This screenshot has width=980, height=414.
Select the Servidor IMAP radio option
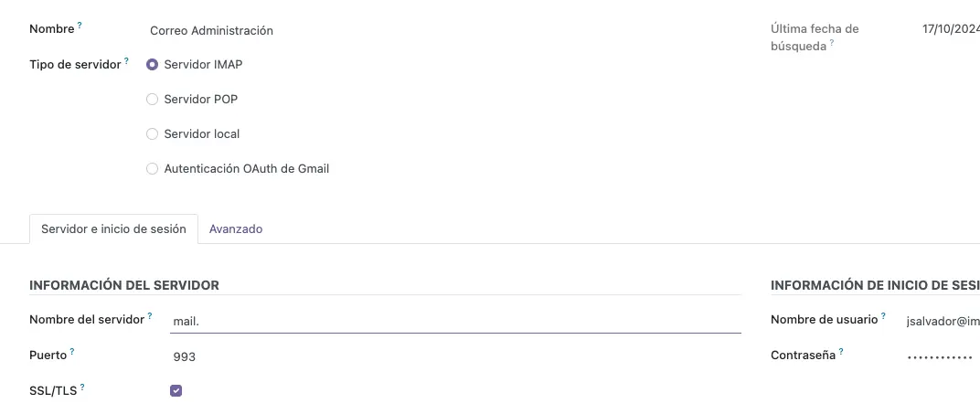pyautogui.click(x=153, y=65)
